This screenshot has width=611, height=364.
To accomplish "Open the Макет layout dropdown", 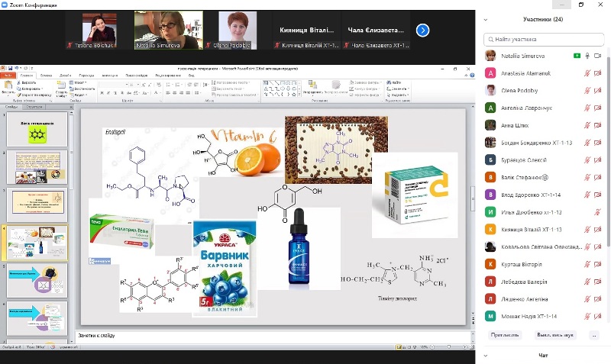I will 79,82.
